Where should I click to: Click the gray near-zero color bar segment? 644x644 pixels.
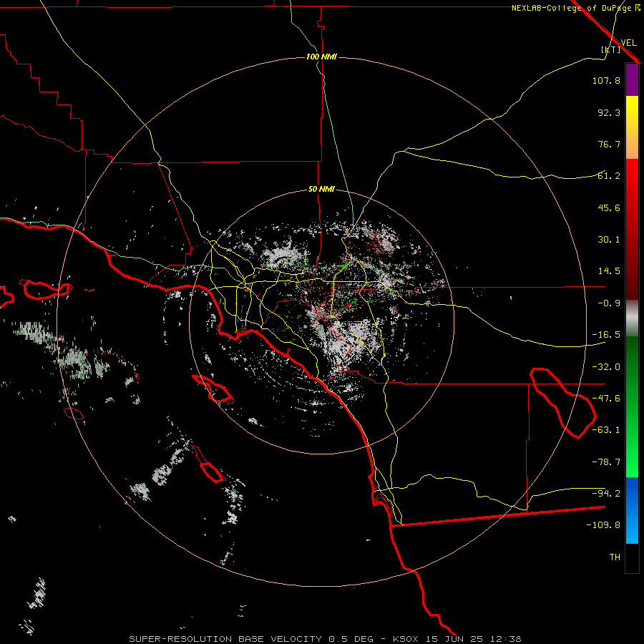coord(632,318)
